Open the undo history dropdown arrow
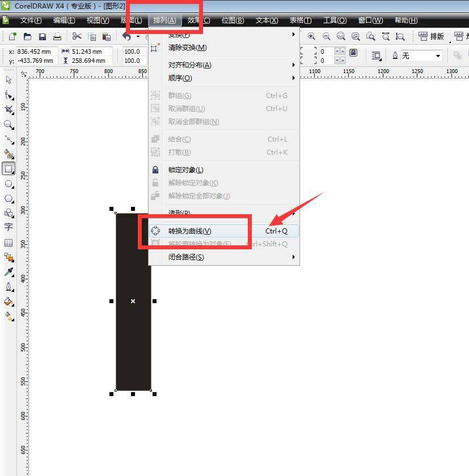This screenshot has height=476, width=469. [x=137, y=37]
